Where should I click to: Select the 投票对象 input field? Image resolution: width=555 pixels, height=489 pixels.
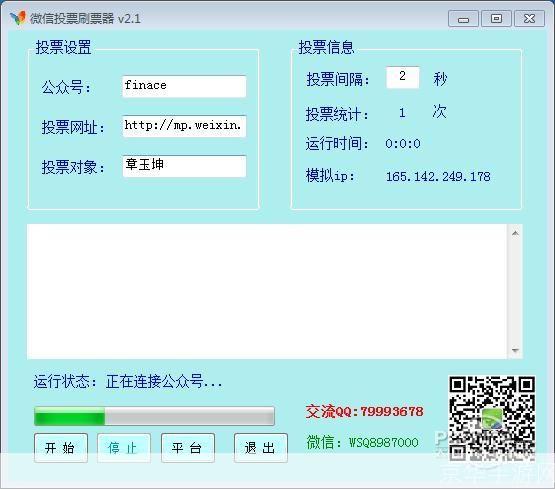point(184,166)
